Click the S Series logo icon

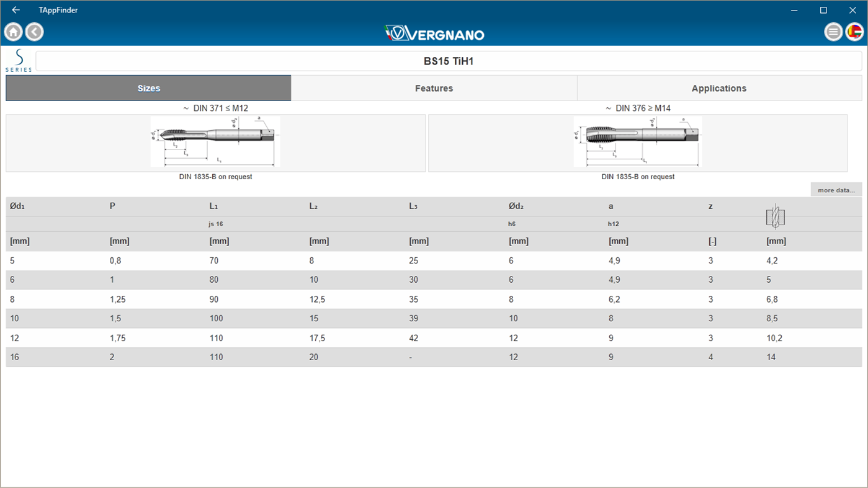[18, 60]
